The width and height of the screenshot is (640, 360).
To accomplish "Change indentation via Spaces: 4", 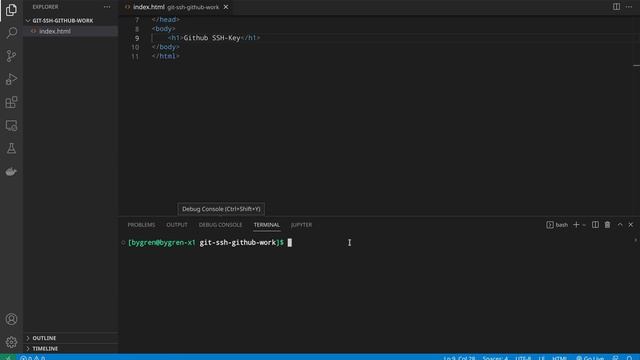I will (x=495, y=358).
